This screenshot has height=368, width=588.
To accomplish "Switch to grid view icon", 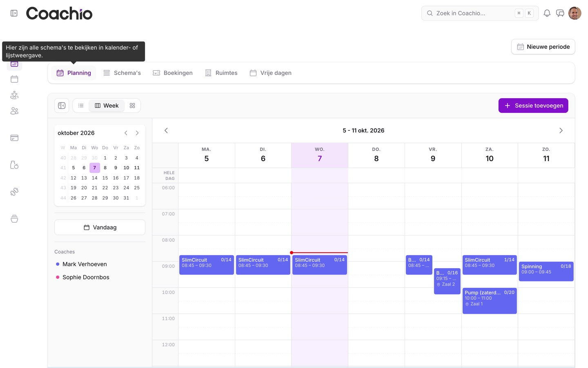I will coord(132,105).
